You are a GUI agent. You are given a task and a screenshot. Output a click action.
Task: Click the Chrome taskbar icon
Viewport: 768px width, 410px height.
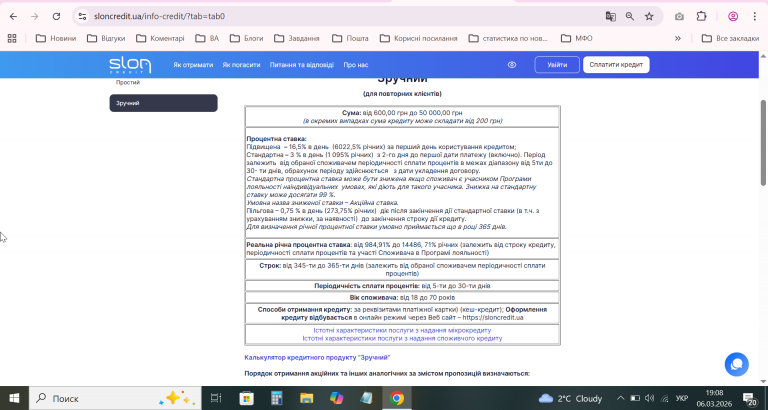(397, 398)
